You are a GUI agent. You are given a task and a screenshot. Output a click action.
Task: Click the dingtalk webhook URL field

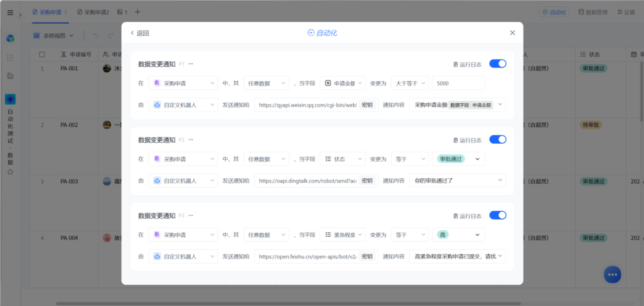pyautogui.click(x=307, y=180)
